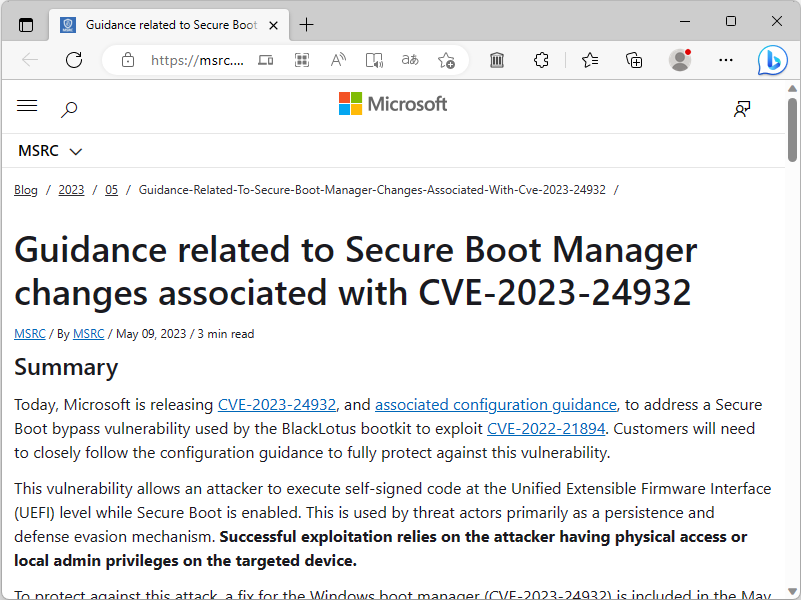Viewport: 801px width, 600px height.
Task: Click the user profile avatar
Action: pos(680,60)
